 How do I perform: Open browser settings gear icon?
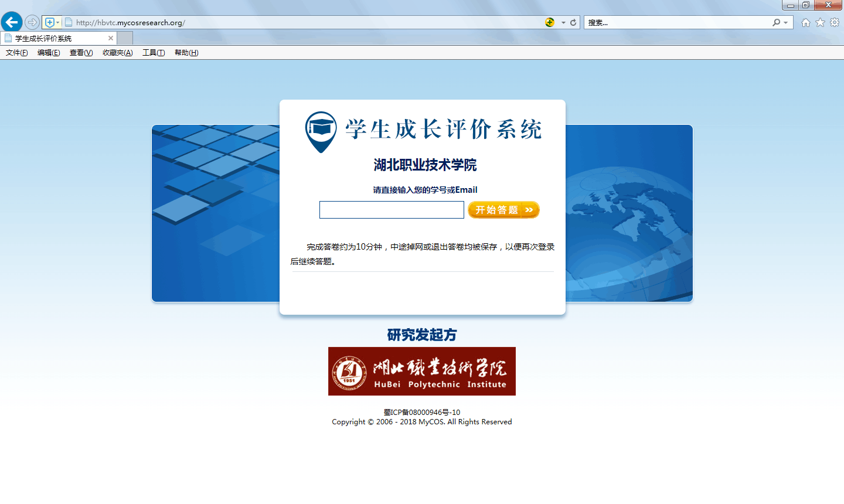(835, 22)
